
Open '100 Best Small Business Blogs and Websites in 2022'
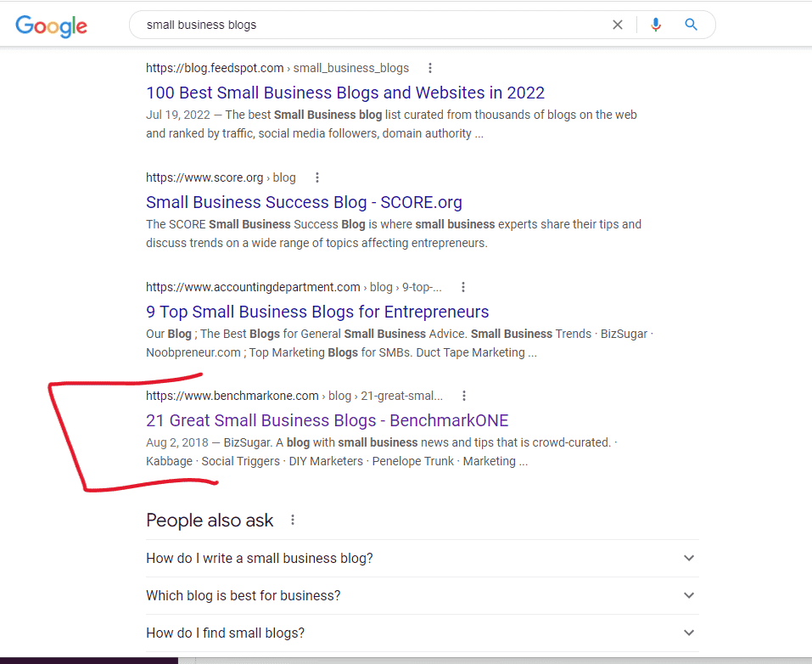click(x=345, y=93)
